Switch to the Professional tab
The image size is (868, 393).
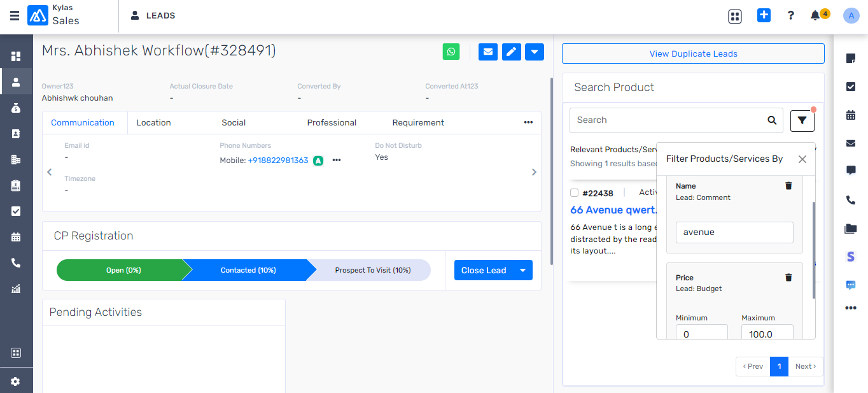(332, 122)
